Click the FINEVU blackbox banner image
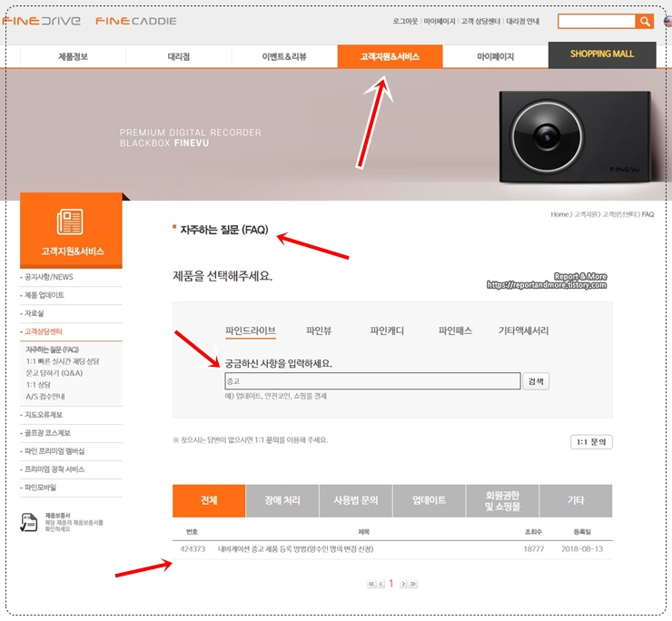 (575, 136)
